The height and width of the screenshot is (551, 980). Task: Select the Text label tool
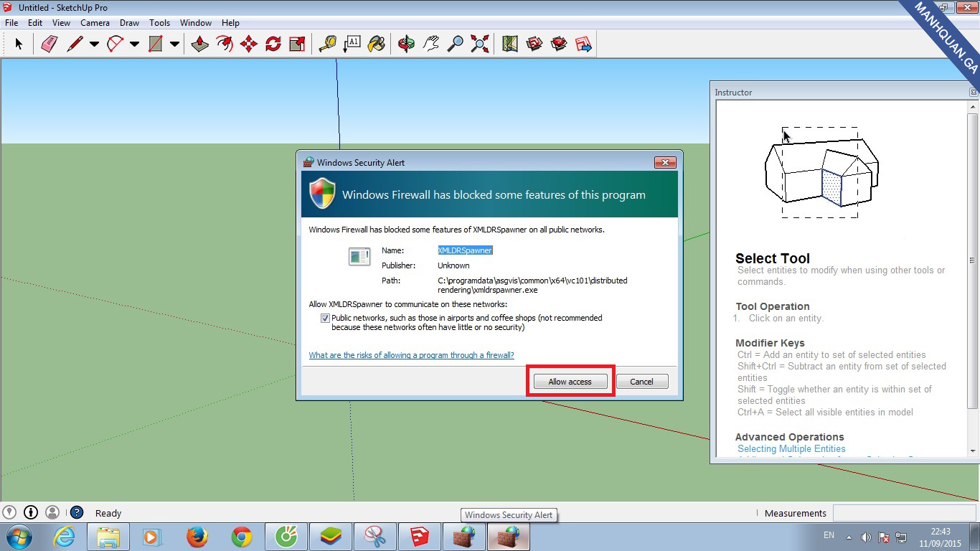[352, 44]
